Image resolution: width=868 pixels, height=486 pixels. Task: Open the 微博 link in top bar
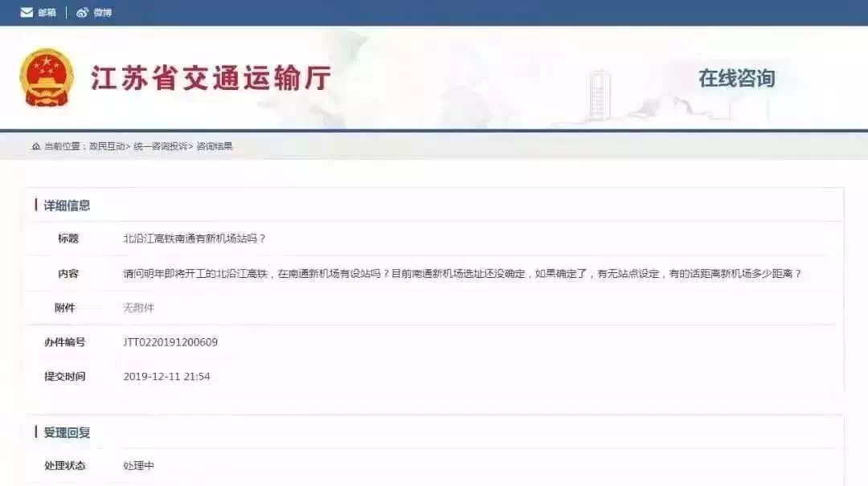pos(102,13)
